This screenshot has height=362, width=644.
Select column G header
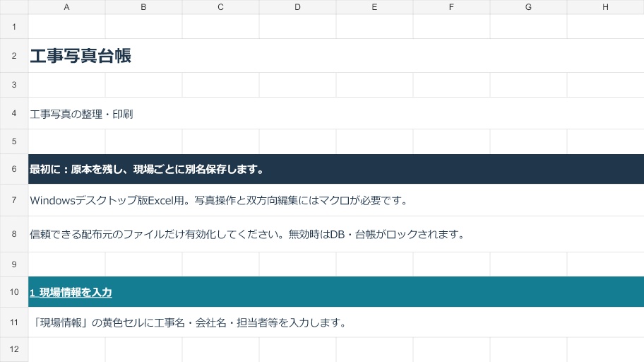point(528,7)
